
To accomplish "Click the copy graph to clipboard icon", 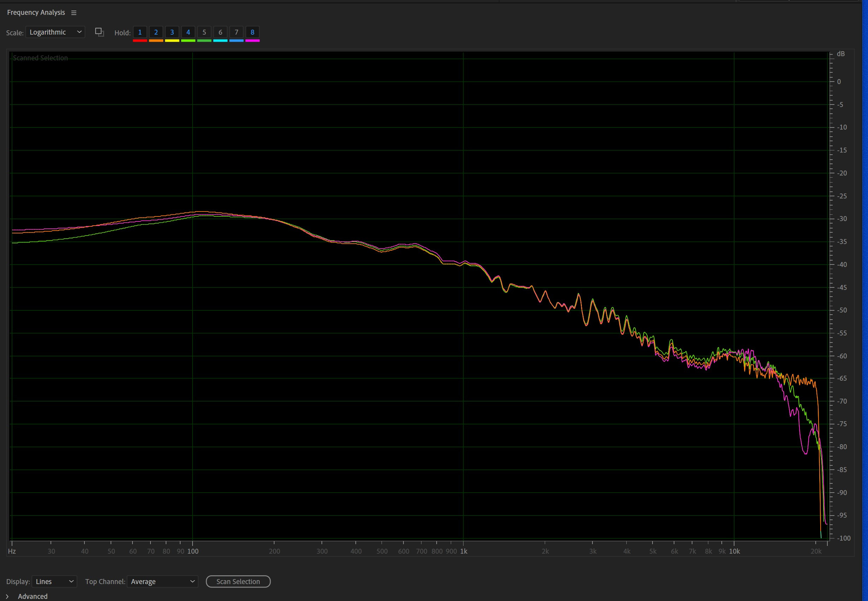I will click(x=100, y=32).
